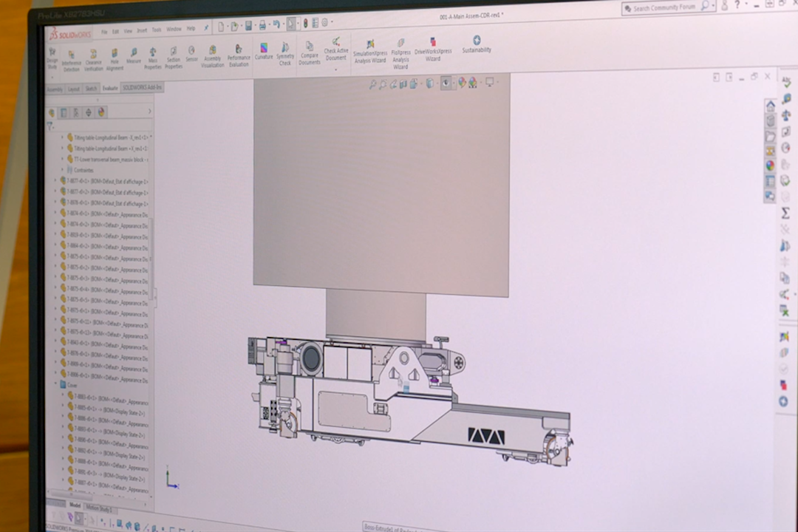Open the Window menu

click(x=174, y=29)
